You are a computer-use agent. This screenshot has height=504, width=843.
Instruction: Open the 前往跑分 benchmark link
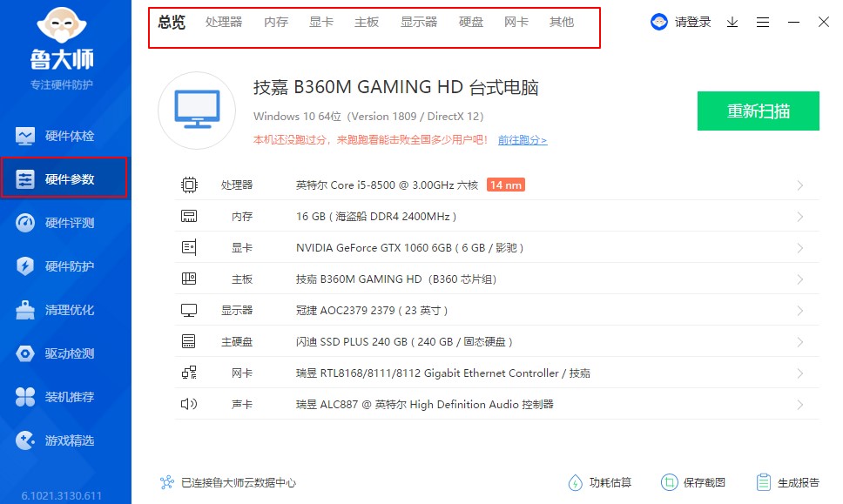[521, 139]
